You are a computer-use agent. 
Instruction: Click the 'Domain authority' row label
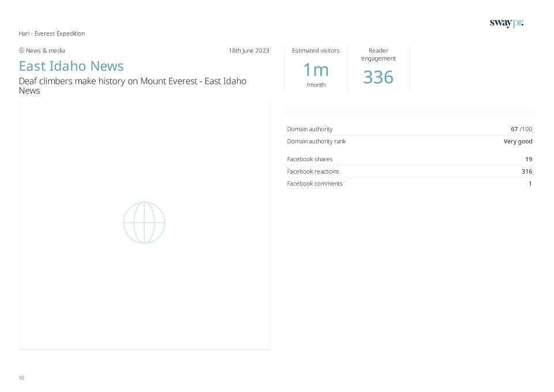click(310, 129)
